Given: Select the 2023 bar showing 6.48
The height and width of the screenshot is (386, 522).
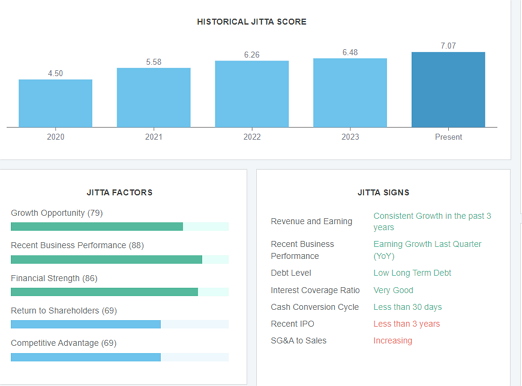Looking at the screenshot, I should pos(350,93).
